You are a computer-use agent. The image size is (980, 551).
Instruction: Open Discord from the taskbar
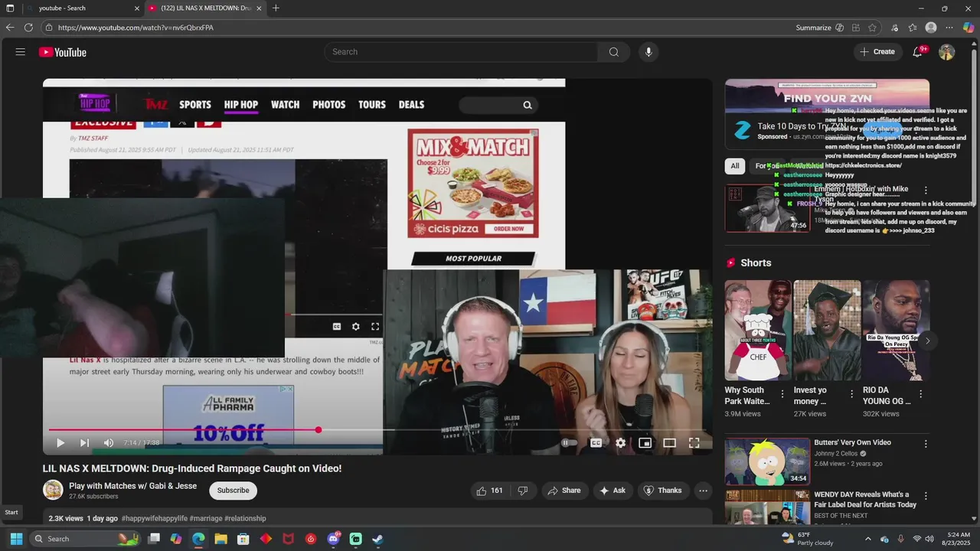pos(334,539)
